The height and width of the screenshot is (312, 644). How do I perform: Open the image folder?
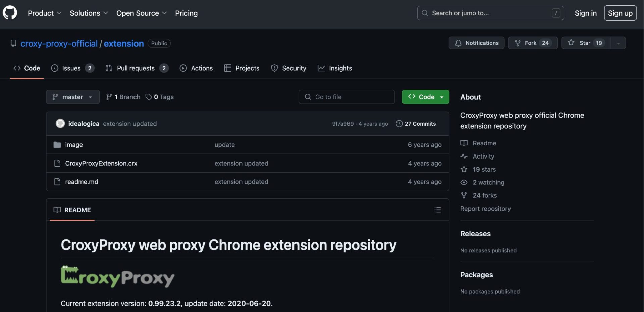(74, 145)
